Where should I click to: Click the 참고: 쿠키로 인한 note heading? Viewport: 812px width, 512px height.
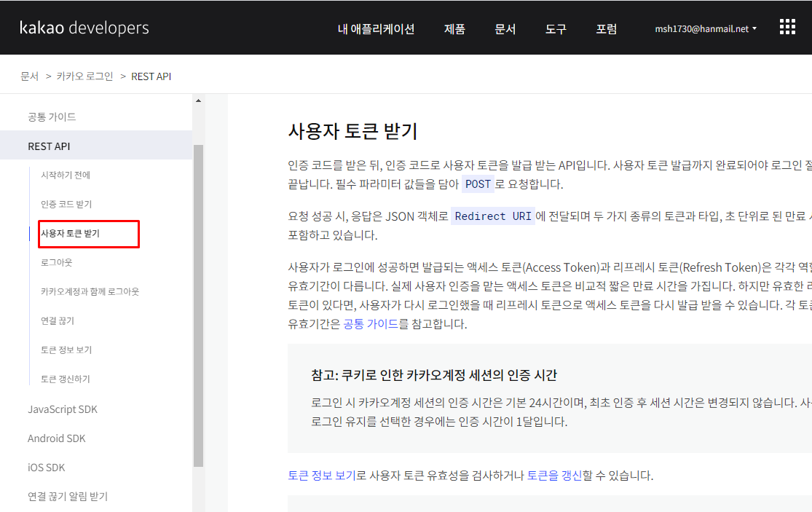(434, 375)
